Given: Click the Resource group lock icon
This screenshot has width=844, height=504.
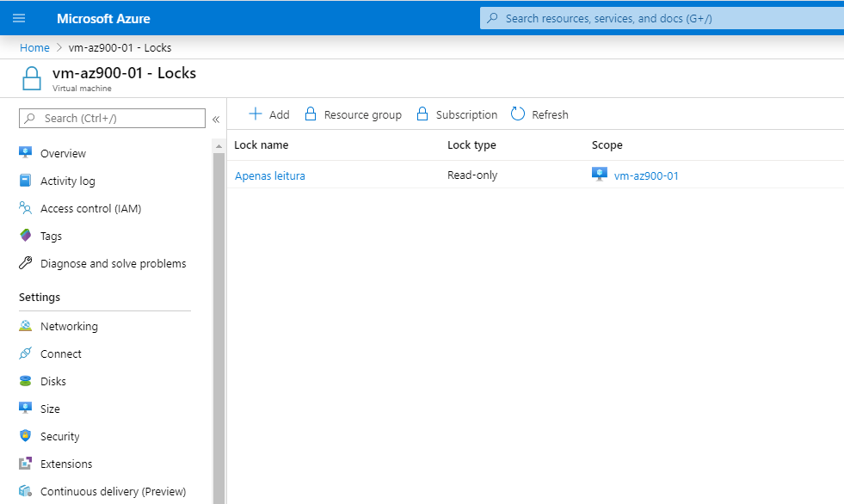Looking at the screenshot, I should pos(311,114).
